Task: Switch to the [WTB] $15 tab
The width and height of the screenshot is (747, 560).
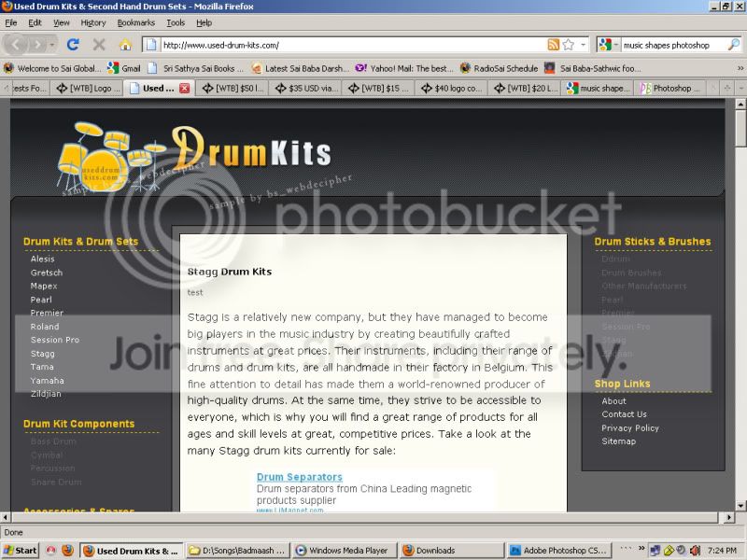Action: point(379,88)
